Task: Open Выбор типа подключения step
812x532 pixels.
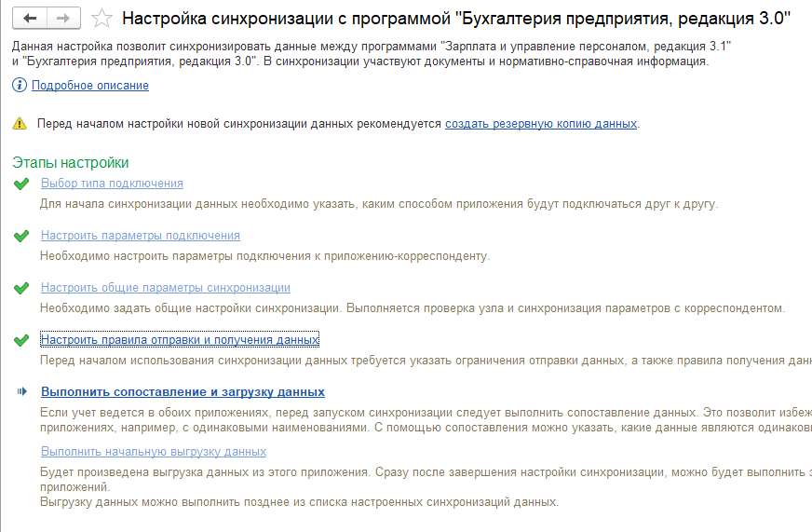Action: coord(112,184)
